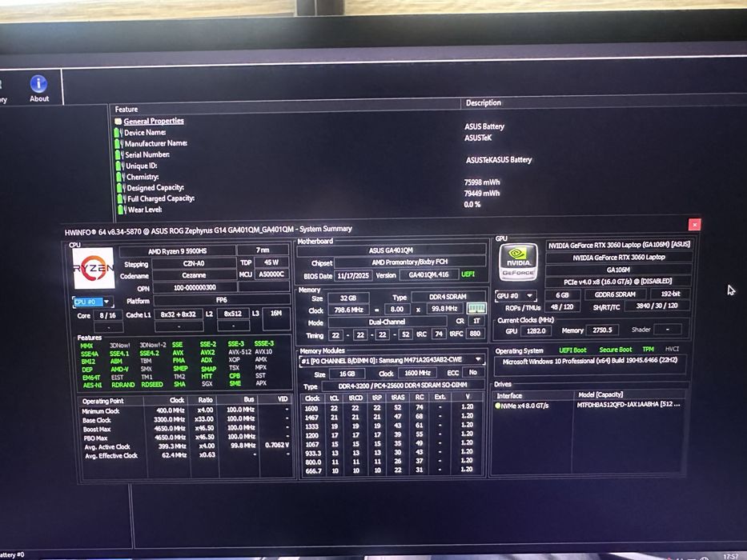The image size is (747, 560).
Task: Click the UEFI Boot indicator
Action: pyautogui.click(x=572, y=350)
